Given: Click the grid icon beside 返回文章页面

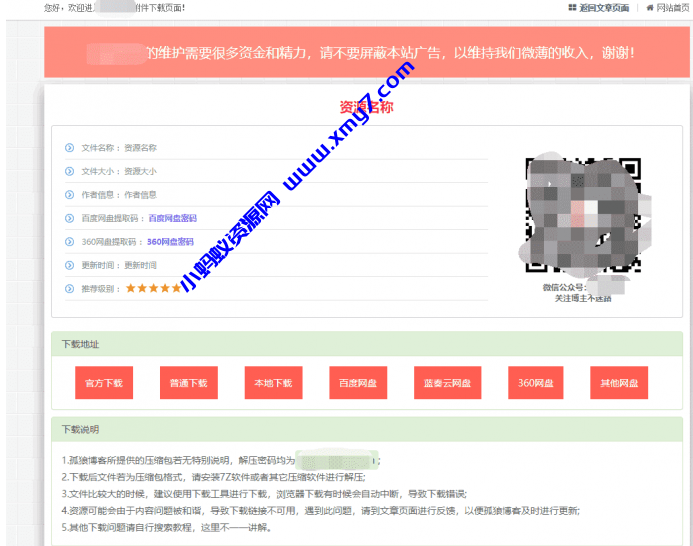Looking at the screenshot, I should pos(572,8).
